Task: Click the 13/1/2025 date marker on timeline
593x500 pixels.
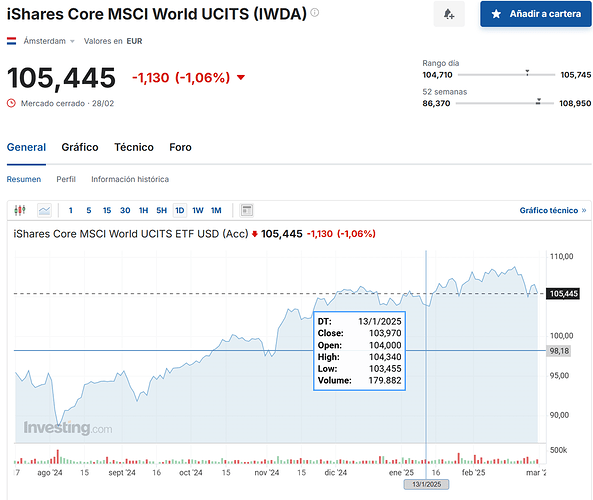Action: point(426,484)
